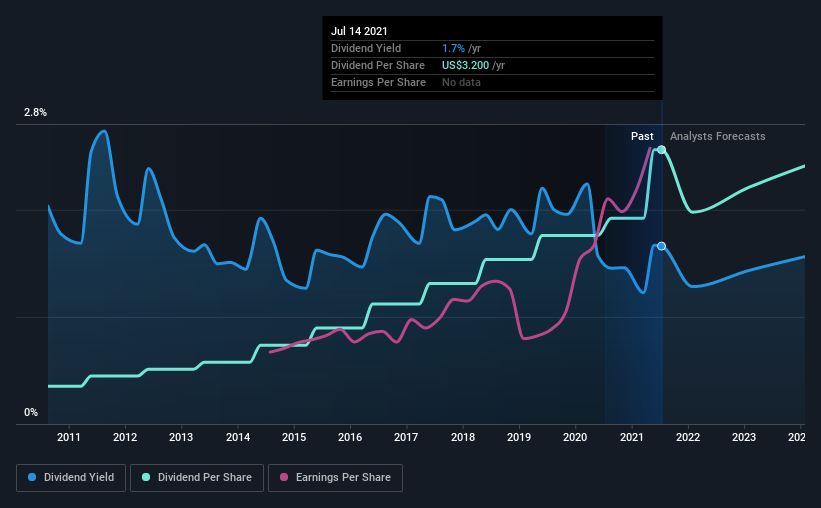Click the 2018 x-axis year label
Image resolution: width=821 pixels, height=508 pixels.
pyautogui.click(x=463, y=437)
